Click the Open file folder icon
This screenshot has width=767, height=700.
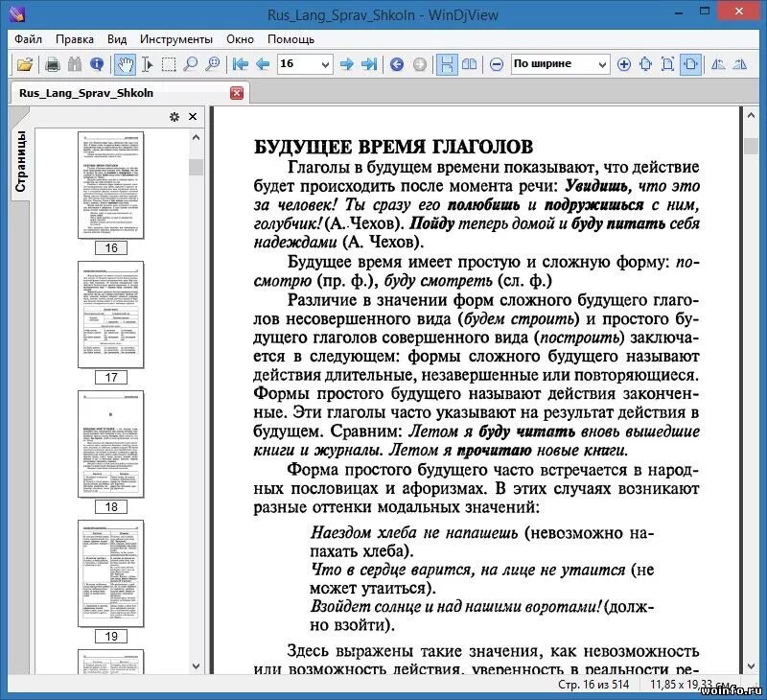pyautogui.click(x=25, y=64)
